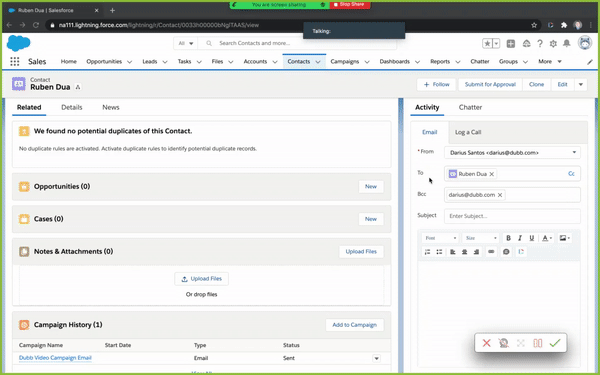The image size is (600, 375).
Task: Remove darius@dubb.com from the Bcc field
Action: point(500,195)
